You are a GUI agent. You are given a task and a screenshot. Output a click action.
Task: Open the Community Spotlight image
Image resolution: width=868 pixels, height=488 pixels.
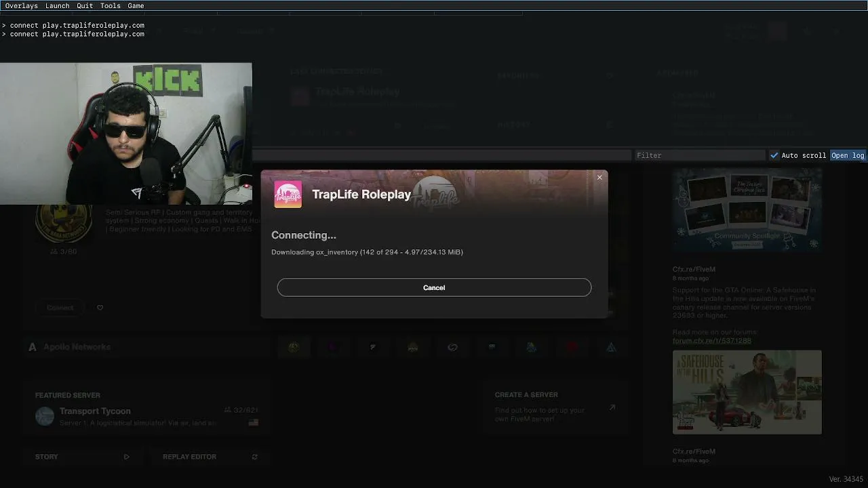[x=747, y=210]
